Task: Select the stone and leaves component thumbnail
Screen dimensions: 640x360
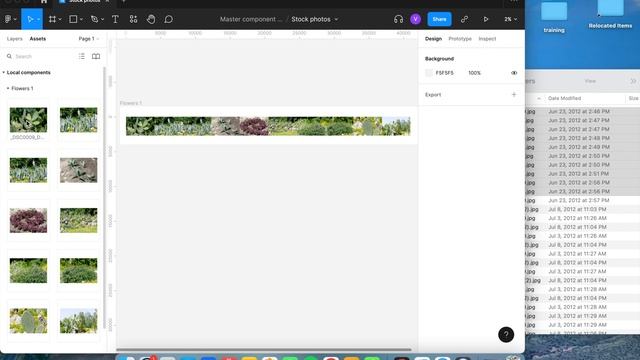Action: tap(78, 170)
